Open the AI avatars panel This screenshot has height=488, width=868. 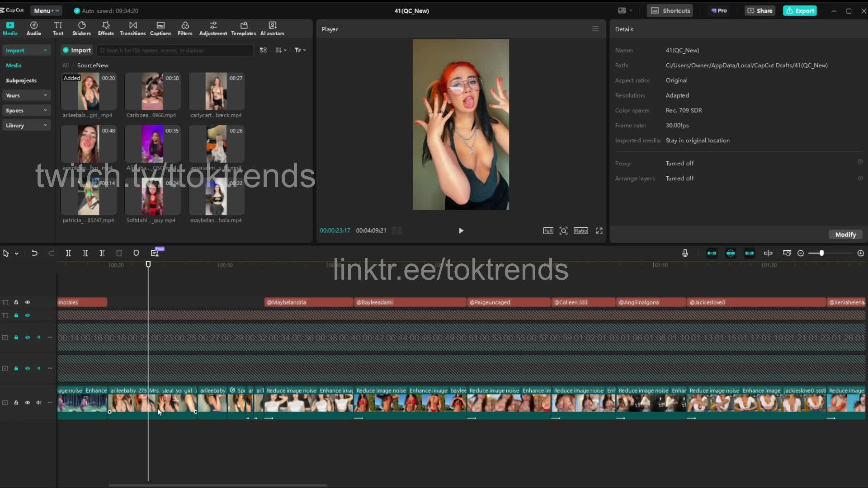(272, 28)
